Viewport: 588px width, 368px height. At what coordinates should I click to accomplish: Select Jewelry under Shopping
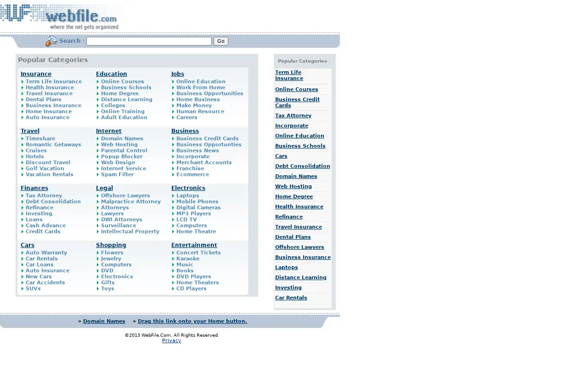pyautogui.click(x=111, y=259)
